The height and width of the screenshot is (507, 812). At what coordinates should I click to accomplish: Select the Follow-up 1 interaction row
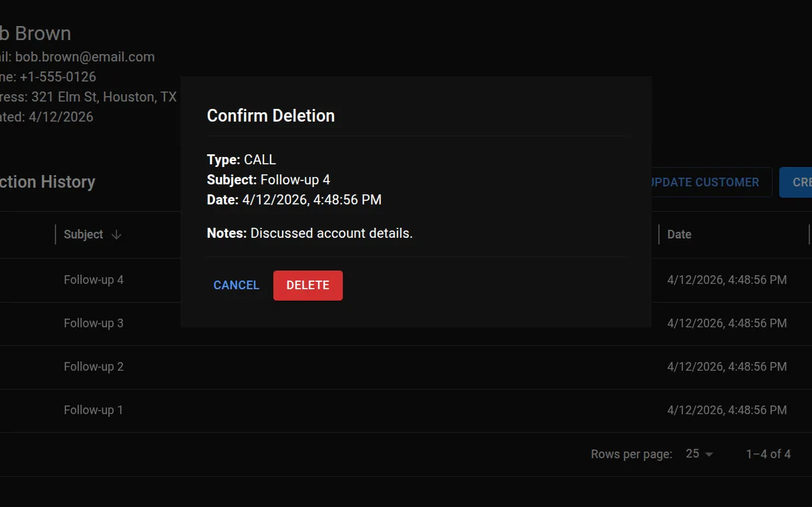(x=94, y=410)
